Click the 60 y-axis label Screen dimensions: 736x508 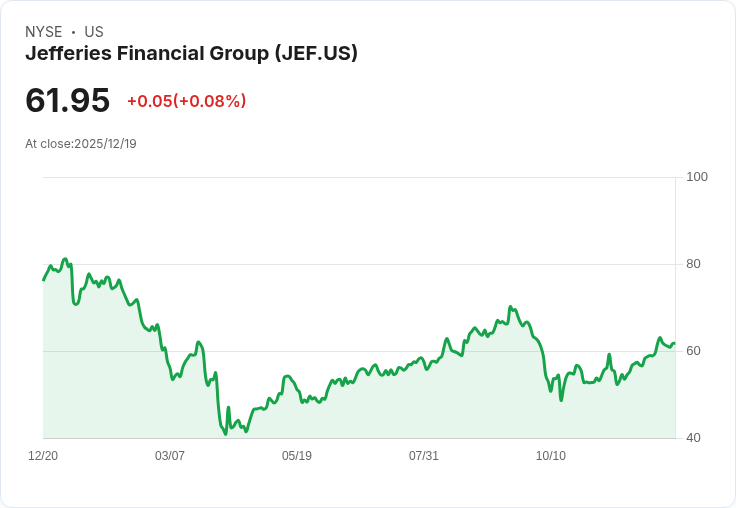pyautogui.click(x=693, y=351)
